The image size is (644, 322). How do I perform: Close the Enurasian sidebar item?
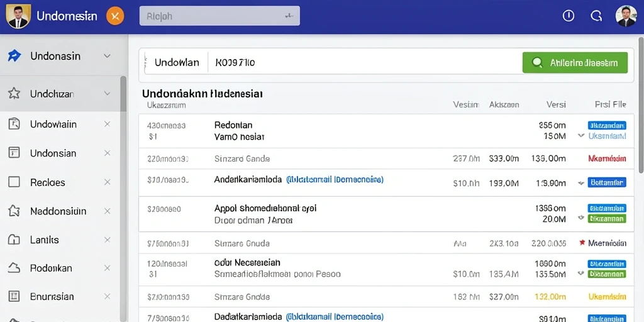[x=107, y=296]
